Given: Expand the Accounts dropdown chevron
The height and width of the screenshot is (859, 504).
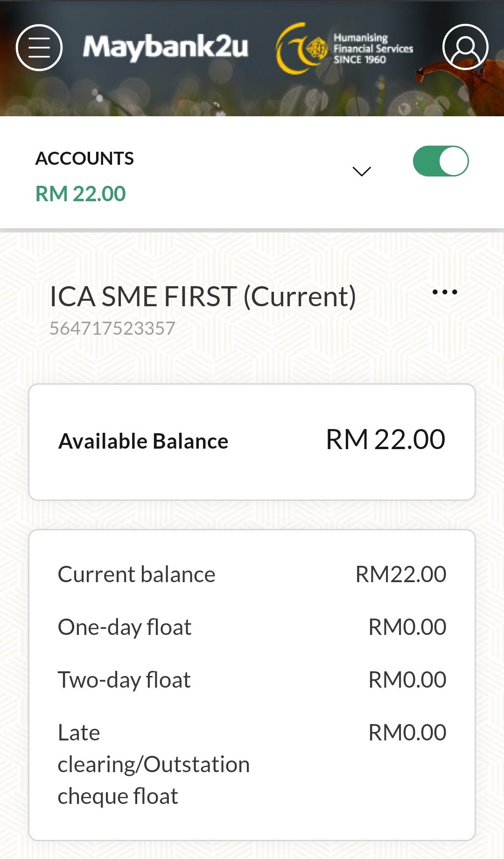Looking at the screenshot, I should pos(362,171).
